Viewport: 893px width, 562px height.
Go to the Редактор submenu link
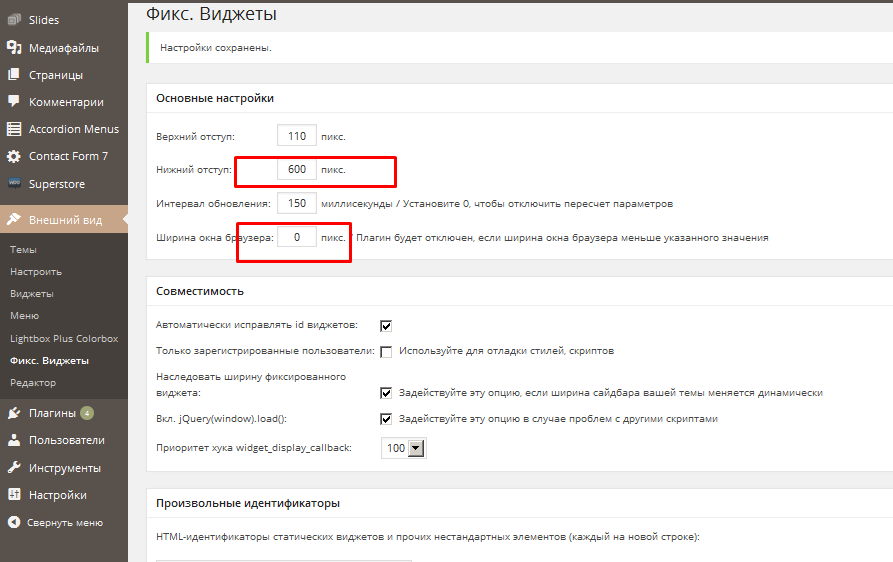33,382
